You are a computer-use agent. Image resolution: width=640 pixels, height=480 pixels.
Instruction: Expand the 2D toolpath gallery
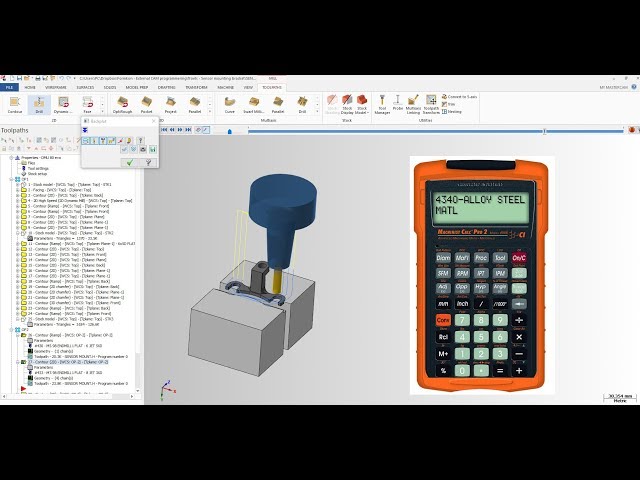click(102, 111)
